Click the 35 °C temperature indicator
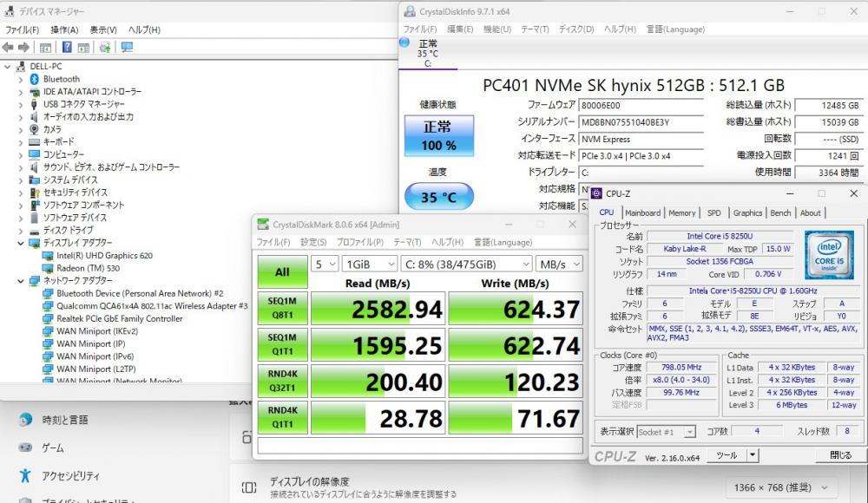 tap(438, 197)
